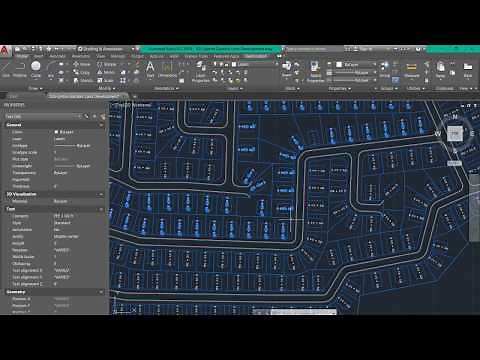Choose the Dimension annotation tool
Screen dimensions: 480x360
[x=167, y=69]
